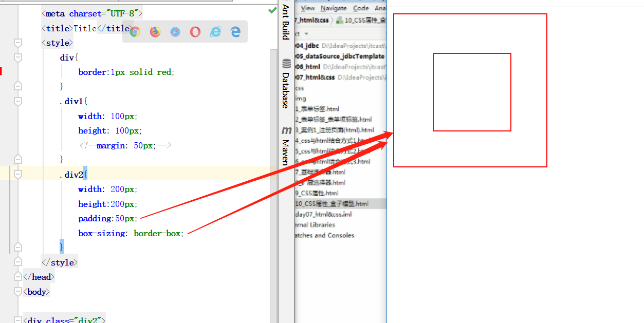The width and height of the screenshot is (644, 323).
Task: Open the Database tool window
Action: tap(286, 84)
